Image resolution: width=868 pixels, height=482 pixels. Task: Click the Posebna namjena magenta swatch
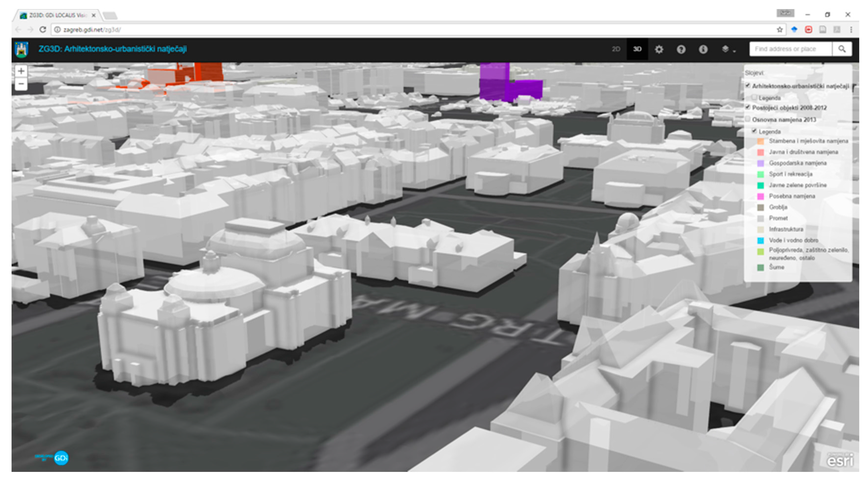click(760, 196)
